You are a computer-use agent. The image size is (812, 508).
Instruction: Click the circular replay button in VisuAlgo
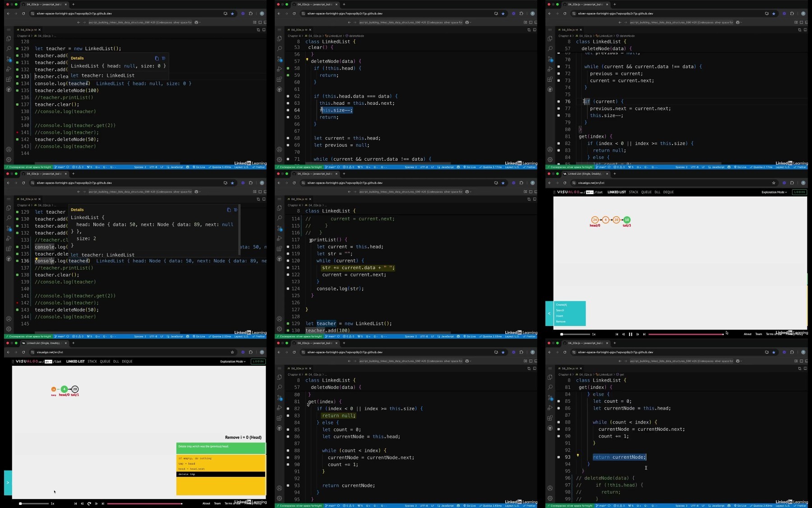coord(89,503)
